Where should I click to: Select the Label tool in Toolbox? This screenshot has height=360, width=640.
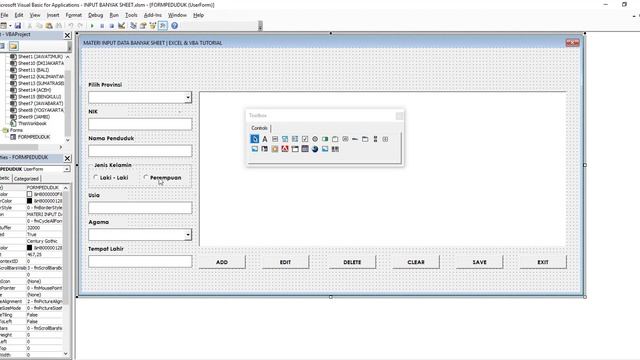[x=264, y=139]
